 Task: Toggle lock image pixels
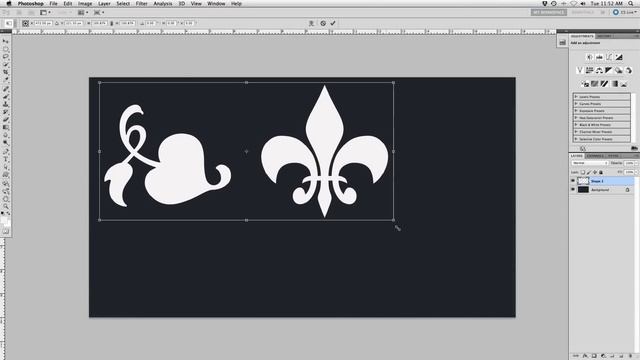[589, 172]
